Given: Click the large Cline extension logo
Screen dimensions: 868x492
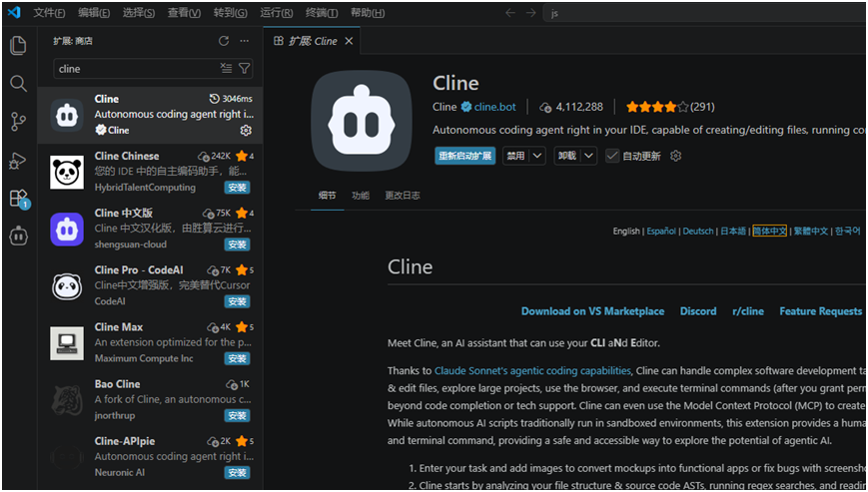Looking at the screenshot, I should [362, 121].
